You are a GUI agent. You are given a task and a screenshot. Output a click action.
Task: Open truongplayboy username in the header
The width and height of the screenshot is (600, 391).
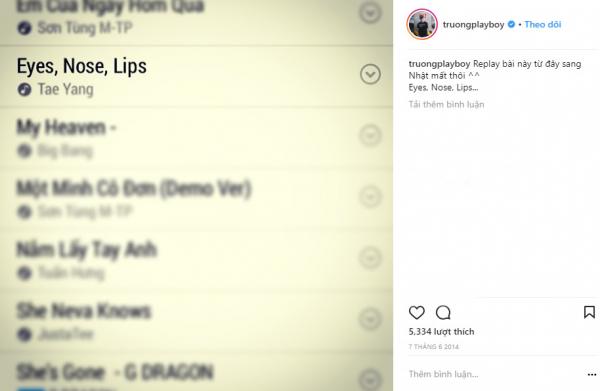pos(473,24)
